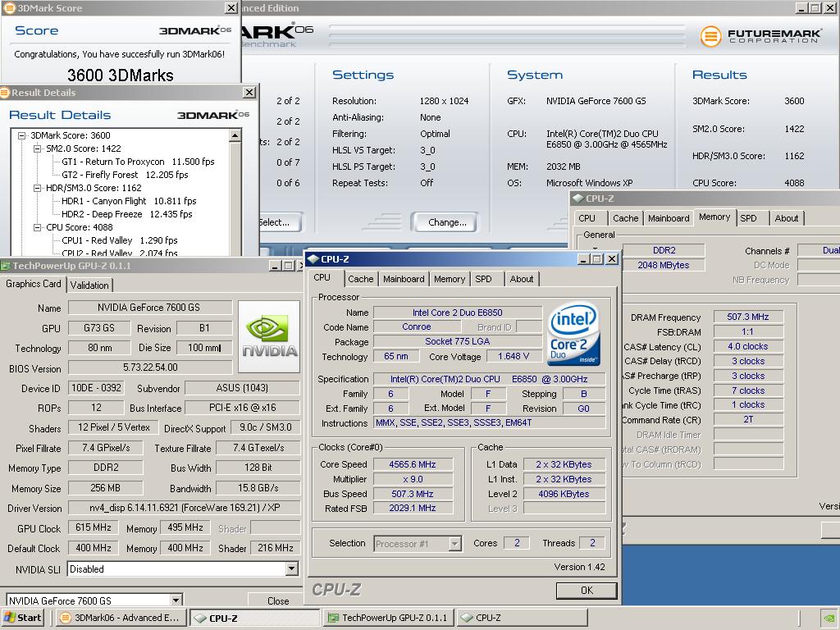Screen dimensions: 840x630
Task: Click the Rated FSB value 2029.1 MHz
Action: pyautogui.click(x=413, y=509)
